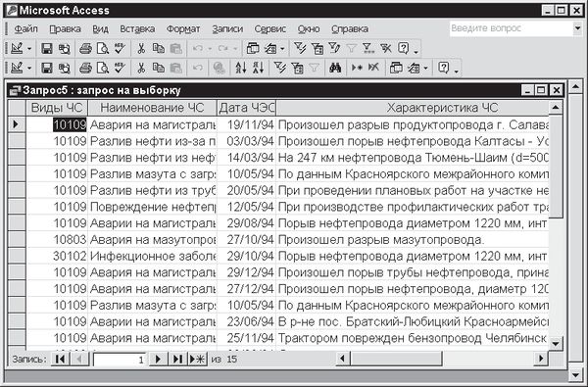Open the 'Введите вопрос' dropdown arrow
The height and width of the screenshot is (387, 588).
577,28
